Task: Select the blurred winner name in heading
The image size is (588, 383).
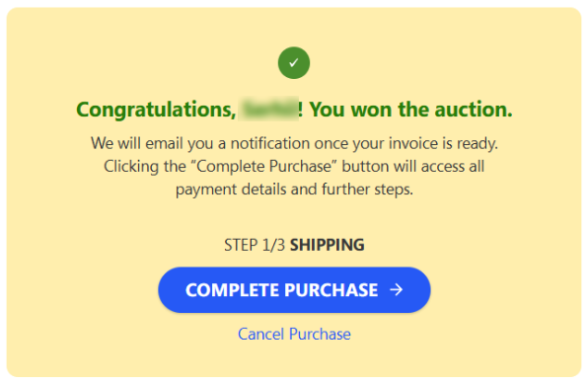Action: pyautogui.click(x=268, y=109)
